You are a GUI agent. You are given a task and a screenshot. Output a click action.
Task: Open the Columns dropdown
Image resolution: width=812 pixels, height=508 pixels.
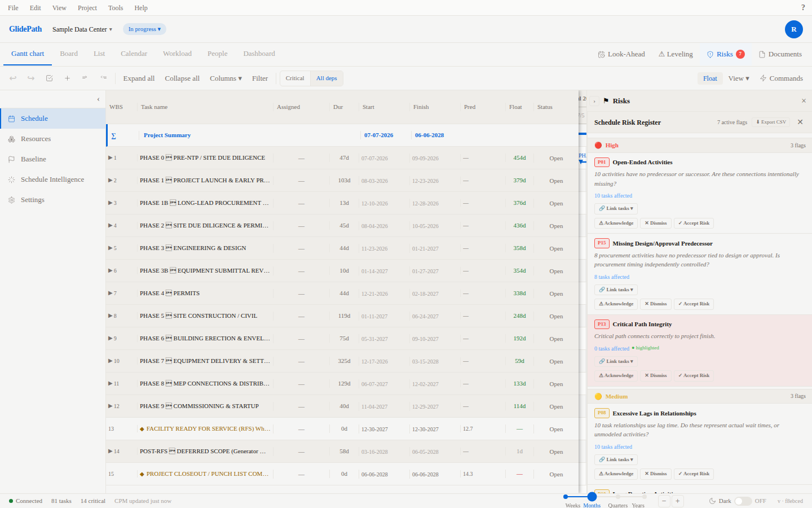point(226,78)
